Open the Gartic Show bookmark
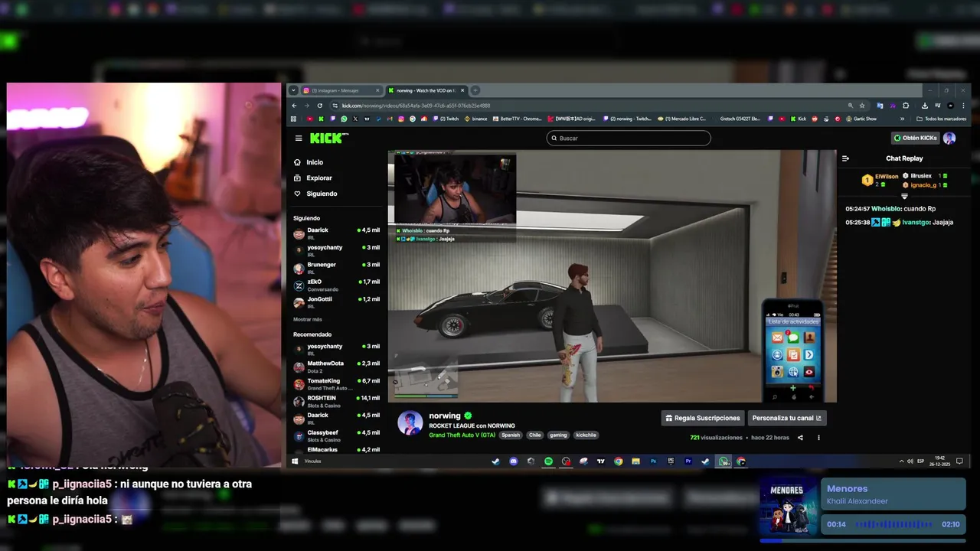Screen dimensions: 980x551 (x=861, y=119)
